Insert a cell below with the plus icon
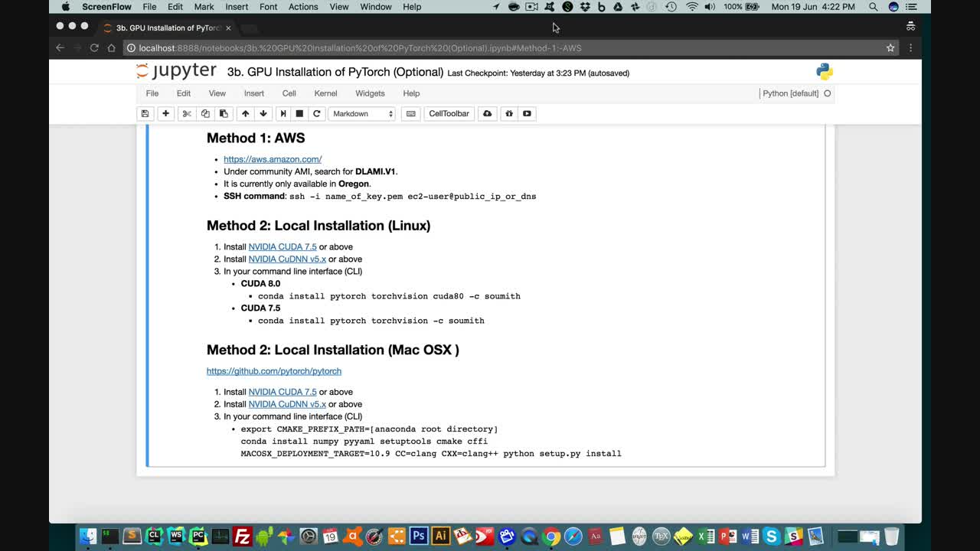Screen dimensions: 980x551 pyautogui.click(x=165, y=113)
